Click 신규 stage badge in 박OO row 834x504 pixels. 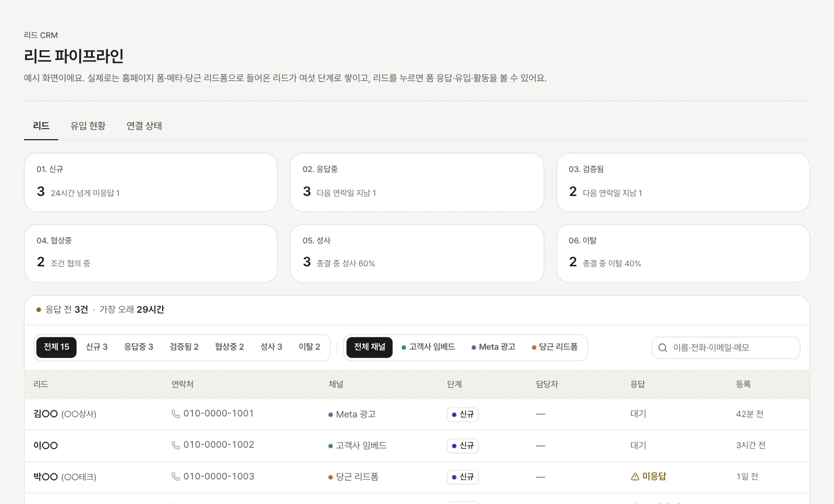[463, 477]
